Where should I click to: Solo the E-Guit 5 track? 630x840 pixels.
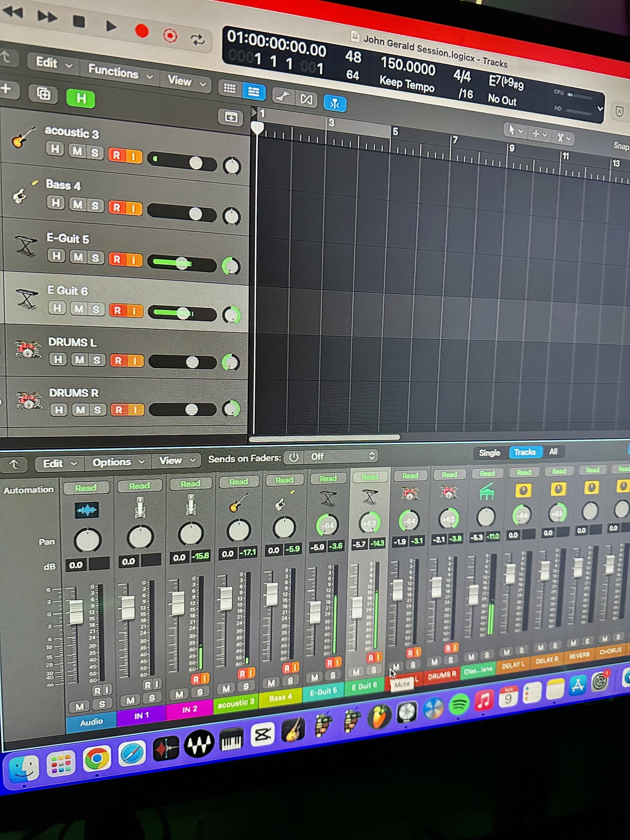[95, 258]
